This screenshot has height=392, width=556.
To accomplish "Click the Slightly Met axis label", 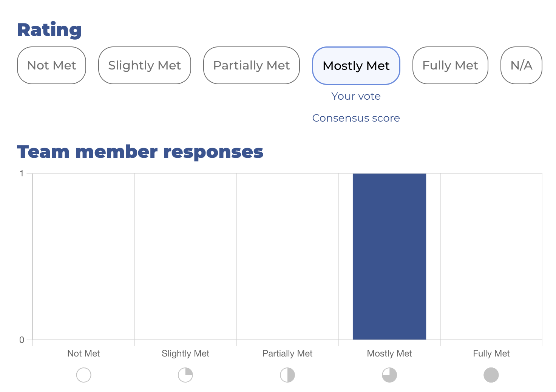I will (185, 353).
